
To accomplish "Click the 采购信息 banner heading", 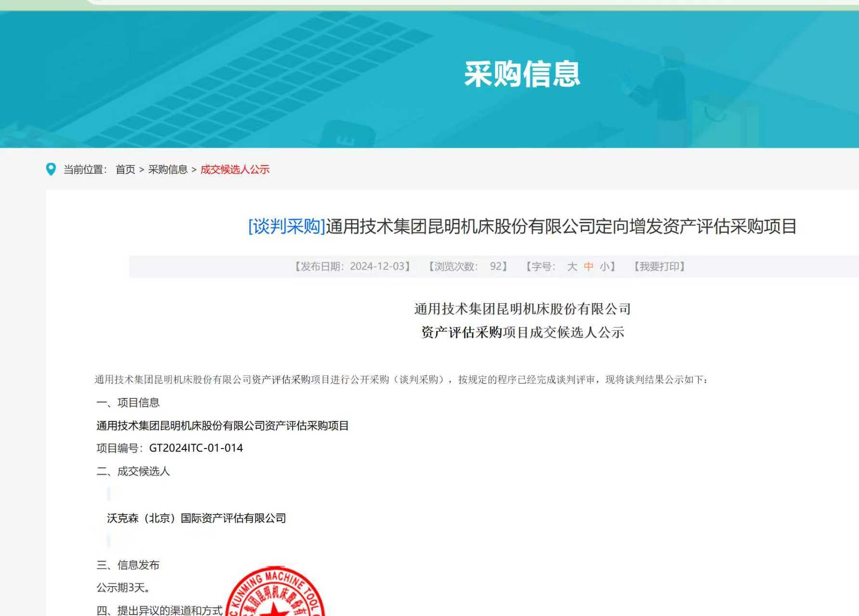I will [522, 74].
